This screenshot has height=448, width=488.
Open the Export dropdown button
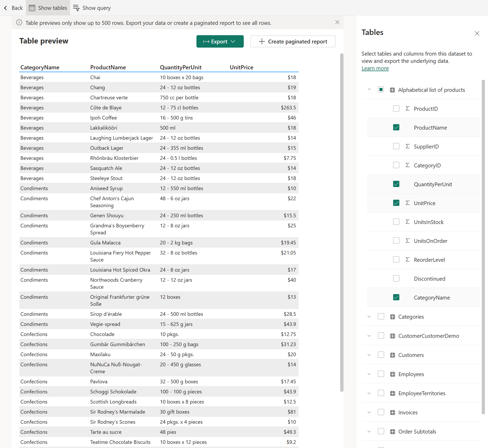(220, 41)
